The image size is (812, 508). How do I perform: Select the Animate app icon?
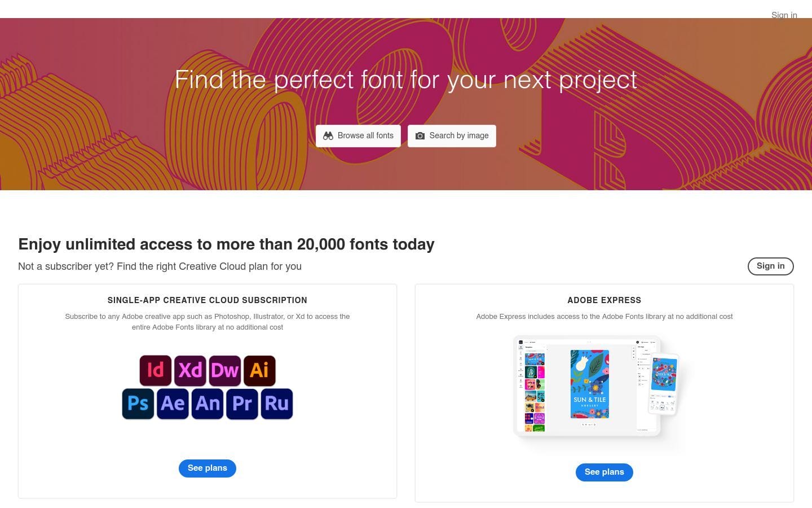(x=208, y=404)
